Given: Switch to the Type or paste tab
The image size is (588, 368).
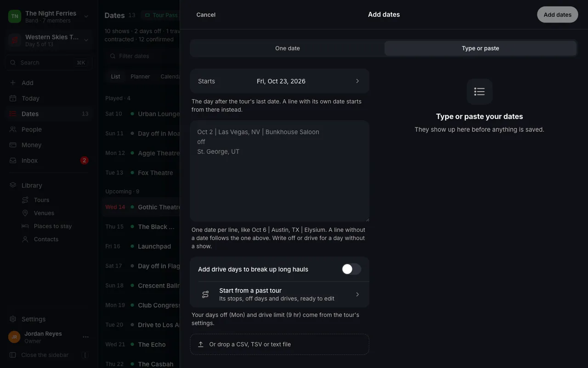Looking at the screenshot, I should pos(481,48).
